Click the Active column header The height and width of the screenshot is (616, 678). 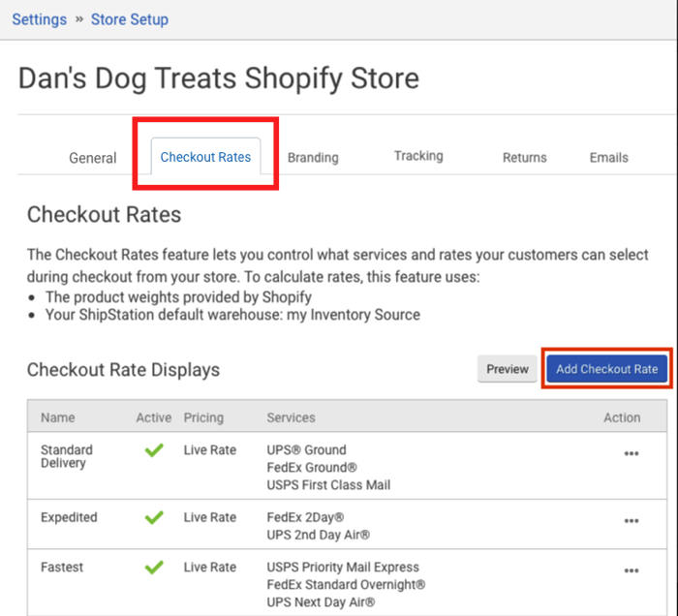click(x=154, y=417)
